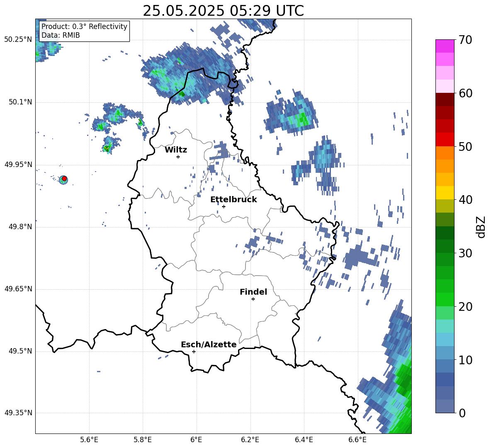Click the 50.25°N latitude tick label

pos(18,40)
